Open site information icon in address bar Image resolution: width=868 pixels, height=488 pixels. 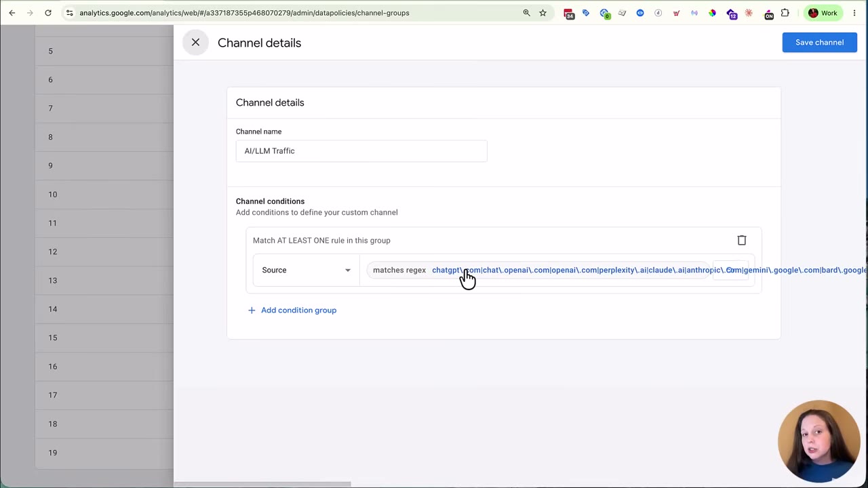[69, 13]
